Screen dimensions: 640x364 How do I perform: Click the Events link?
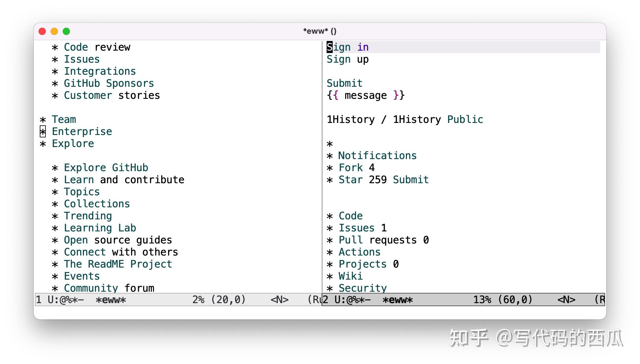click(82, 276)
